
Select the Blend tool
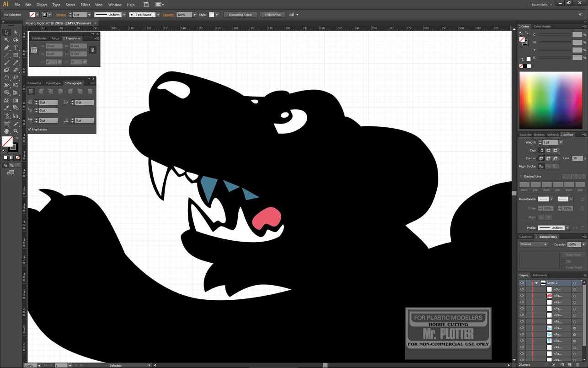point(16,108)
